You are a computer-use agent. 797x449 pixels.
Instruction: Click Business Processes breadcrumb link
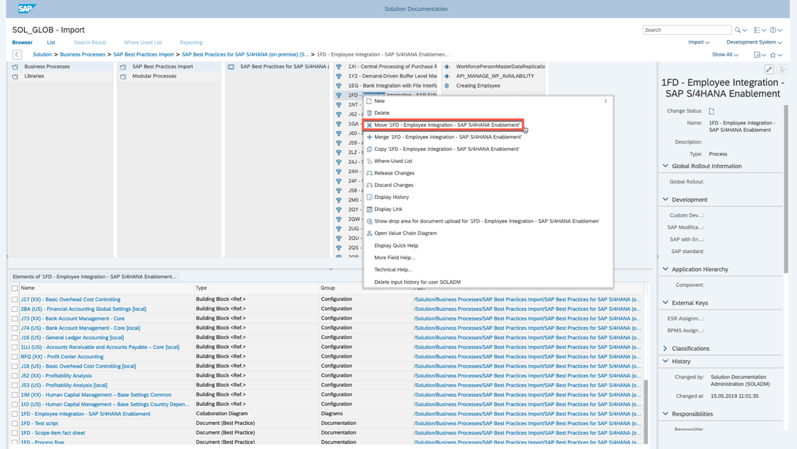point(82,54)
